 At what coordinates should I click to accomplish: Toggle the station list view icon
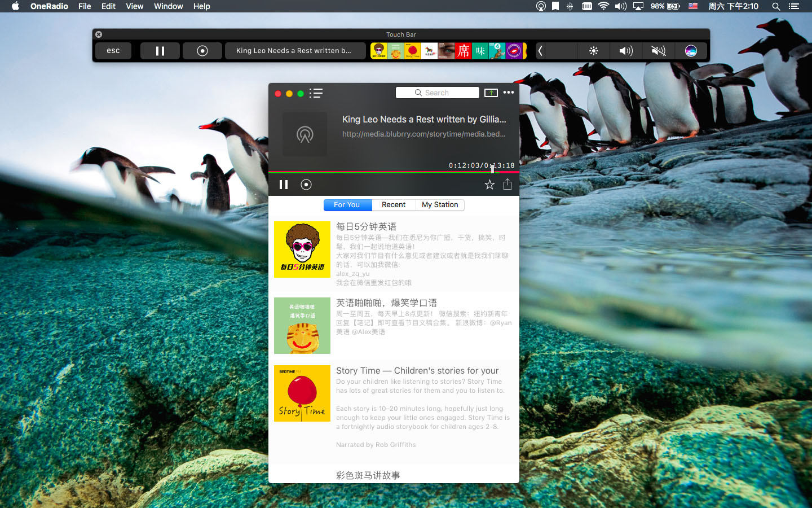316,93
